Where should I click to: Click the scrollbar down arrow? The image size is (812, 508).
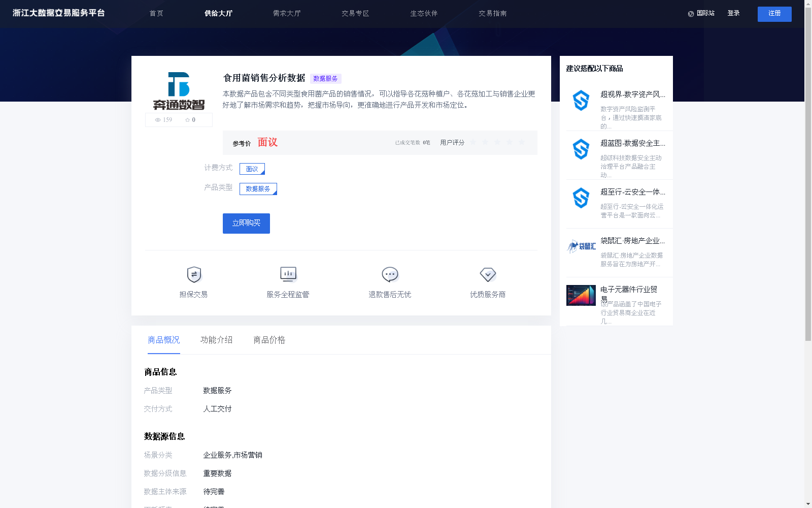(x=808, y=504)
